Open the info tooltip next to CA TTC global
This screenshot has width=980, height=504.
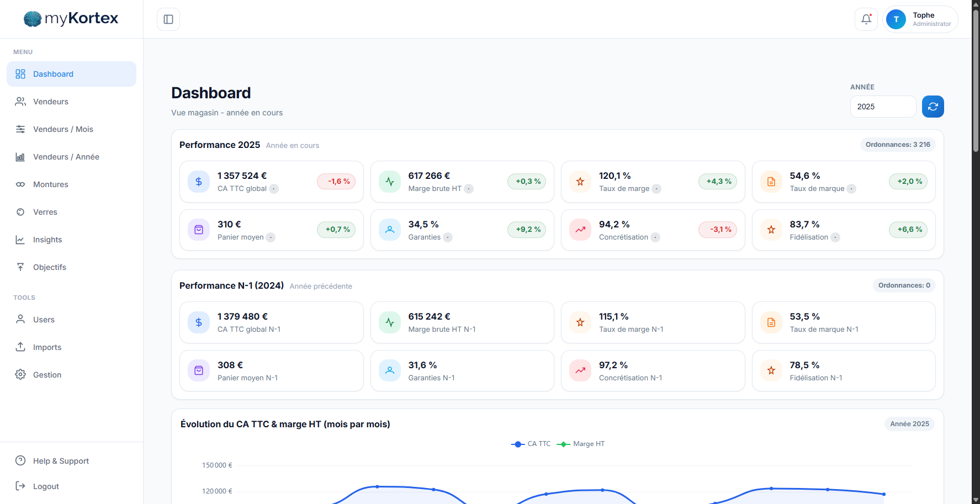[x=273, y=188]
